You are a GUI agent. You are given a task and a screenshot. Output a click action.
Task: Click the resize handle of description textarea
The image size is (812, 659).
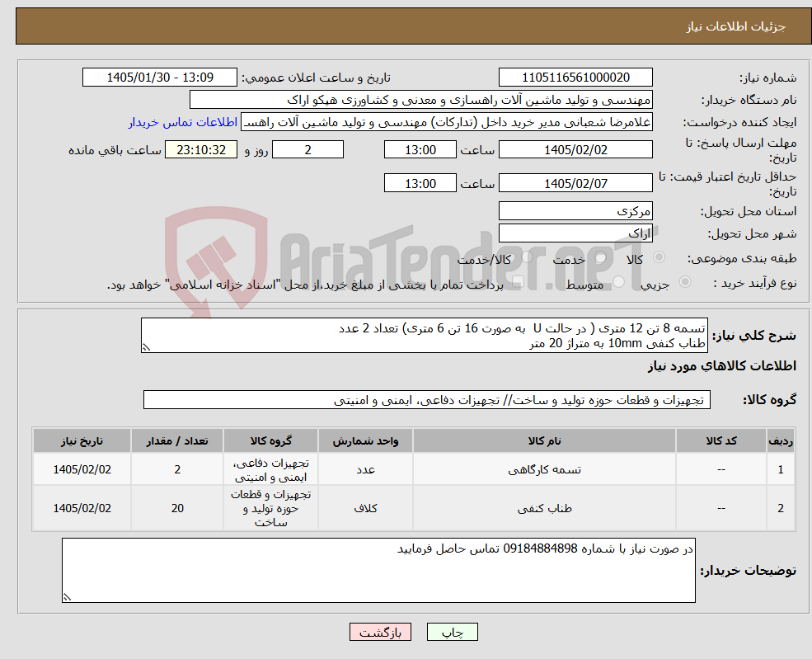(x=146, y=347)
